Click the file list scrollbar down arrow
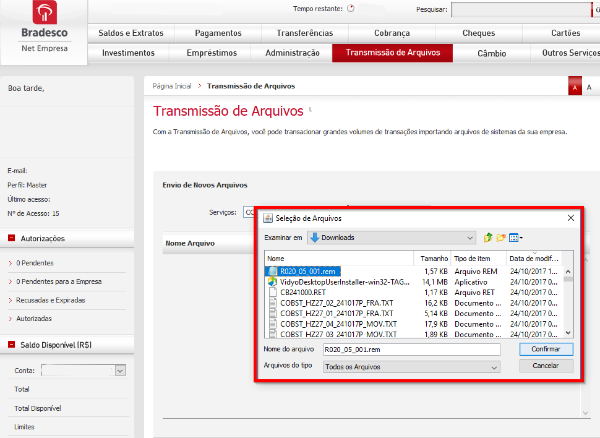 click(x=568, y=333)
